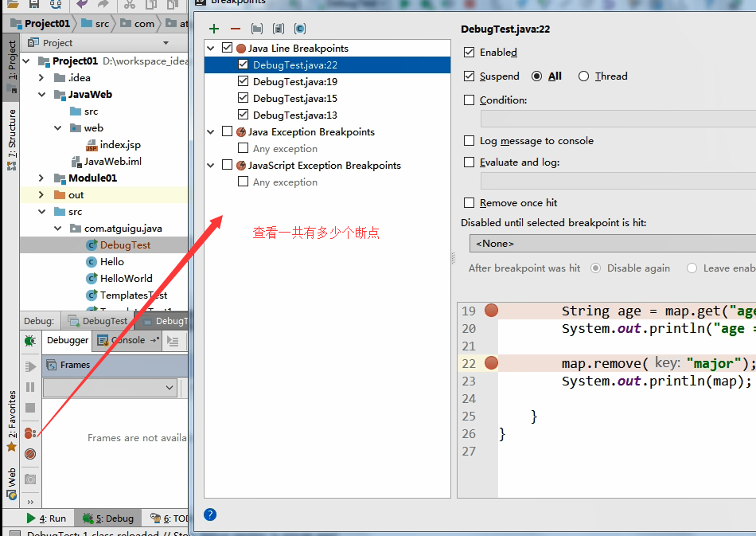The image size is (756, 536).
Task: Click the Evaluate and log input field
Action: [618, 181]
